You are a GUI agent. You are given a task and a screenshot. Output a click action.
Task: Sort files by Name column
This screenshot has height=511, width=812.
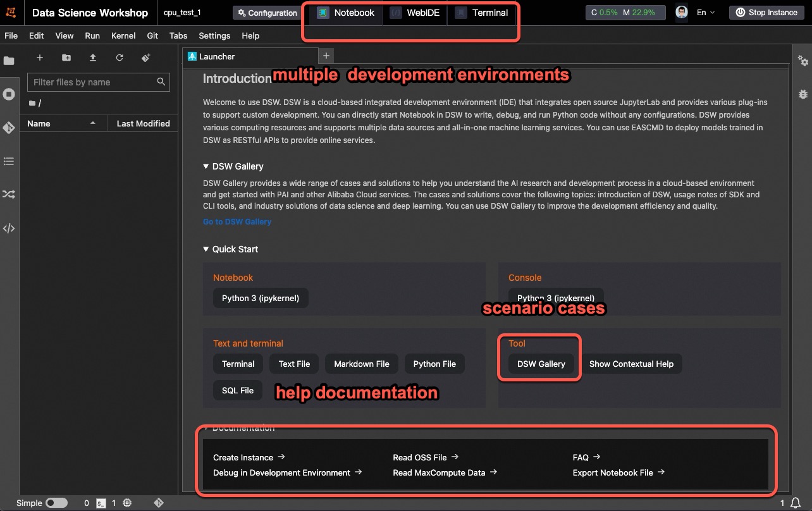pyautogui.click(x=62, y=123)
